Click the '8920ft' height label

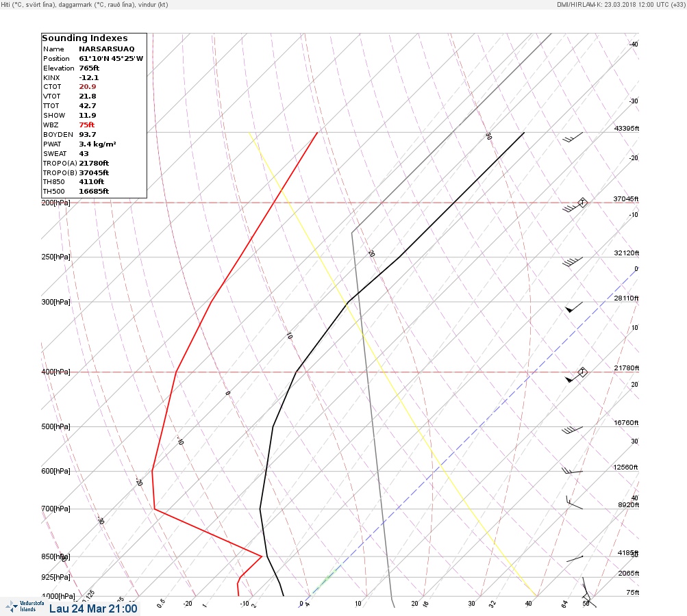(x=629, y=505)
